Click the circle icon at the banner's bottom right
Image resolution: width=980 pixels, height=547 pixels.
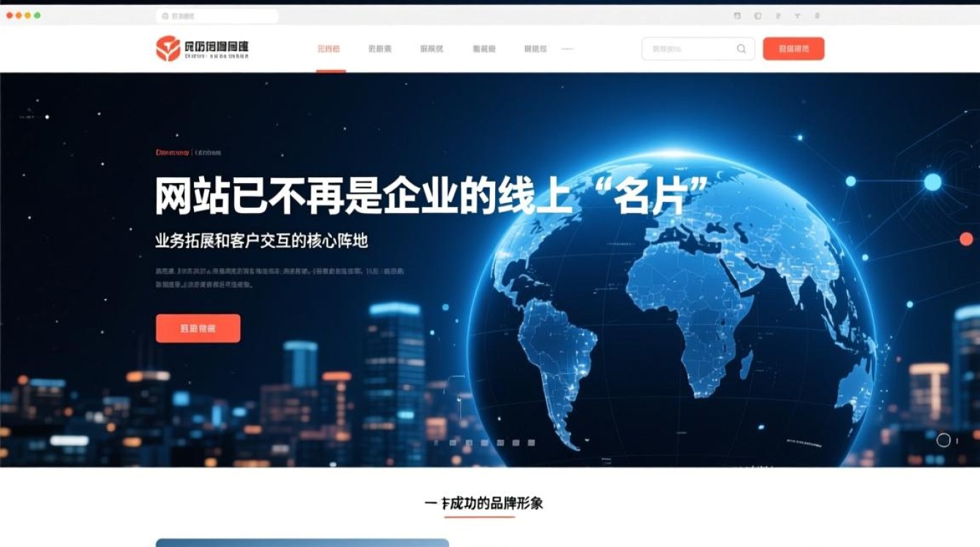pos(943,440)
